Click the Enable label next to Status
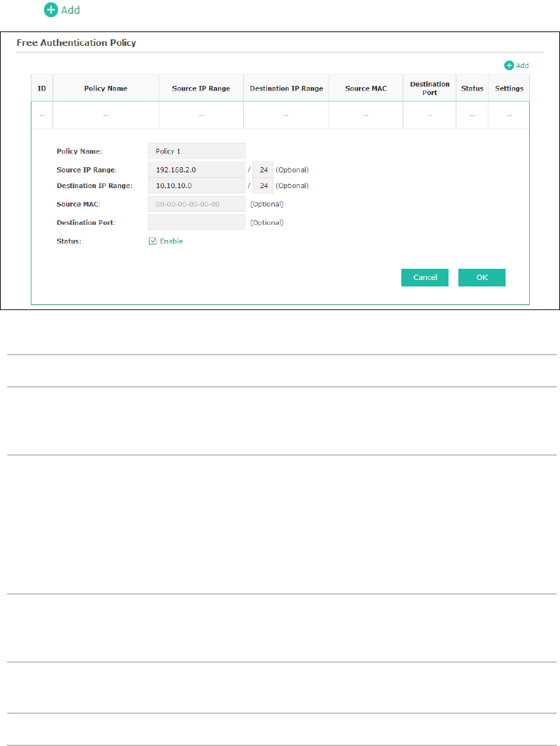The height and width of the screenshot is (746, 560). 171,241
